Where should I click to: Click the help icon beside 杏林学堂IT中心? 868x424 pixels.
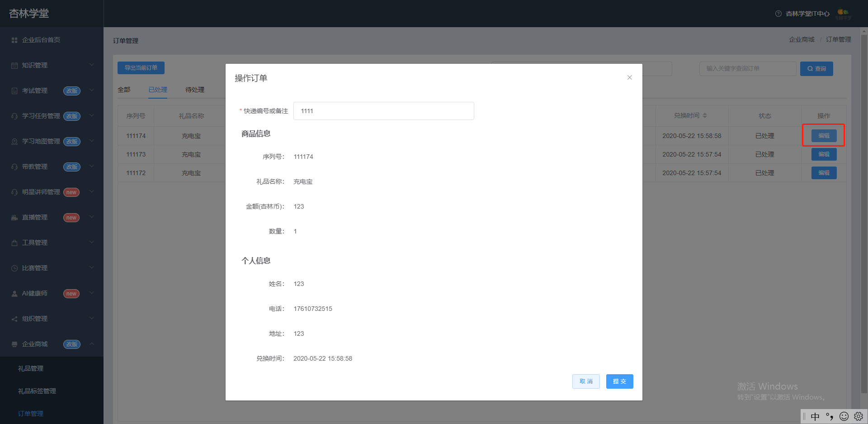(x=778, y=14)
